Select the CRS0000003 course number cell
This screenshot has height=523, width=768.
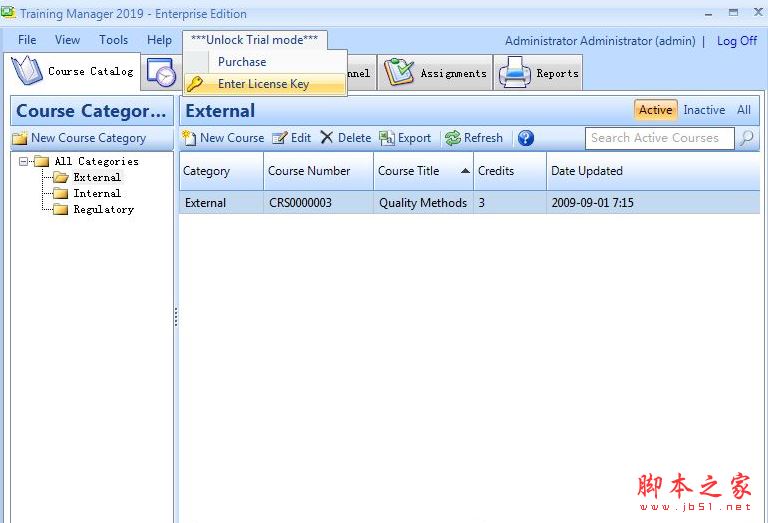click(318, 203)
